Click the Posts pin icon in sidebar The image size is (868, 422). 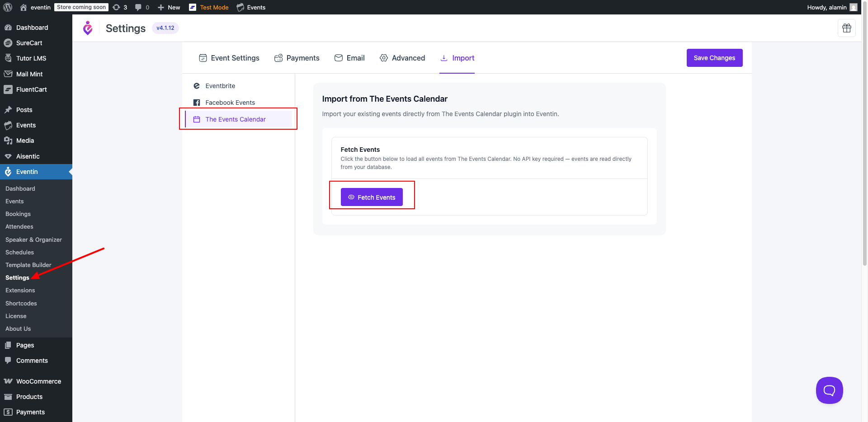click(x=8, y=110)
